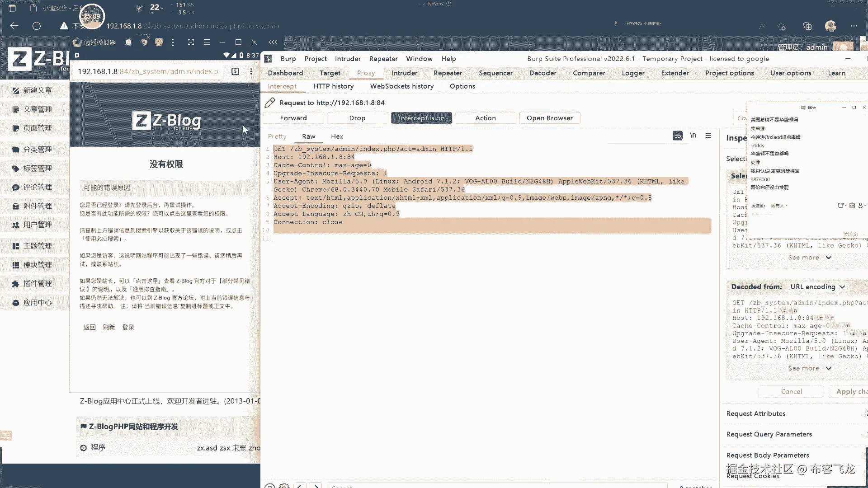
Task: Toggle the Intercept is on button
Action: click(421, 118)
